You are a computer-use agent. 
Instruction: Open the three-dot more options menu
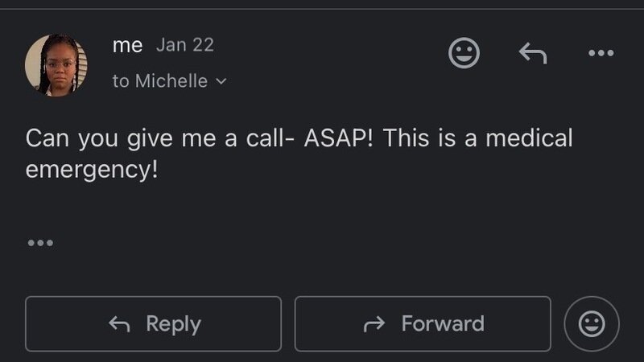tap(601, 53)
